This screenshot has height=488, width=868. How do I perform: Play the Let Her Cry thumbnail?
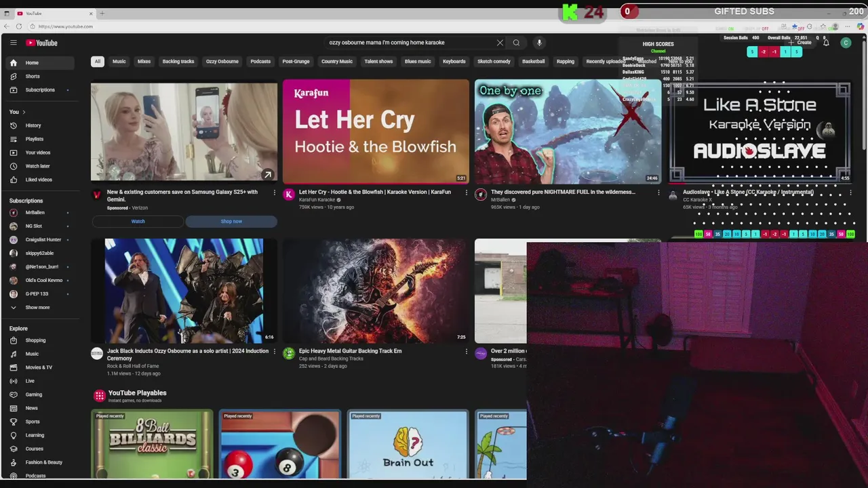pos(376,131)
